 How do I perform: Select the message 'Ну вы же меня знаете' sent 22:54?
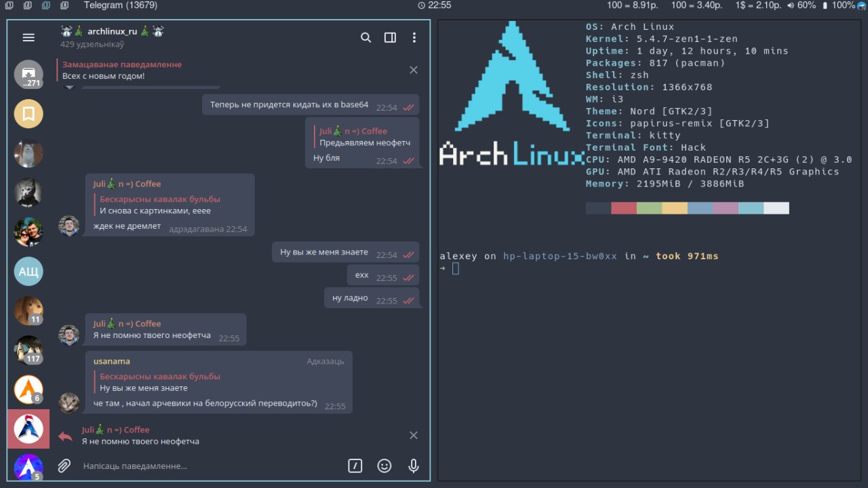tap(345, 252)
